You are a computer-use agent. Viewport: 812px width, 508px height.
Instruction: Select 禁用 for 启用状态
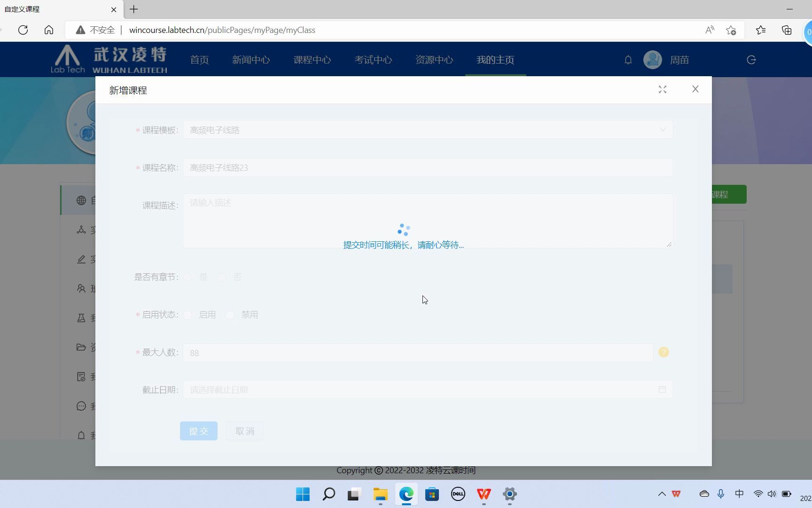[230, 315]
